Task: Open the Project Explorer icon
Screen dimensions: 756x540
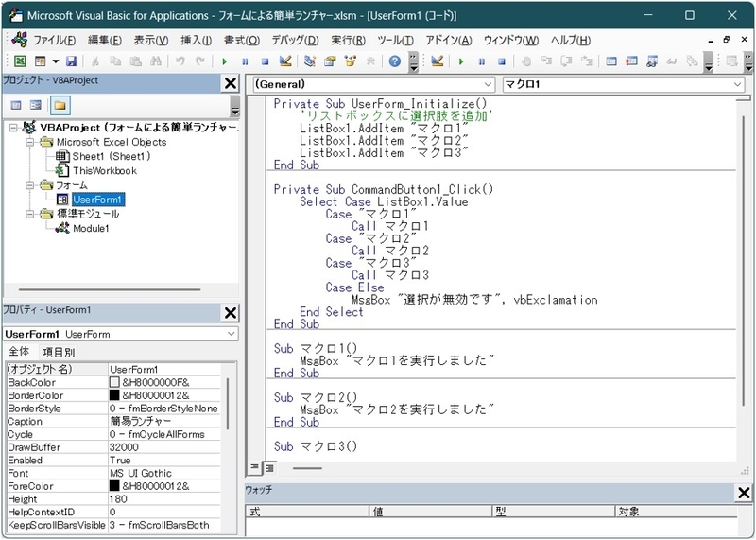Action: 310,61
